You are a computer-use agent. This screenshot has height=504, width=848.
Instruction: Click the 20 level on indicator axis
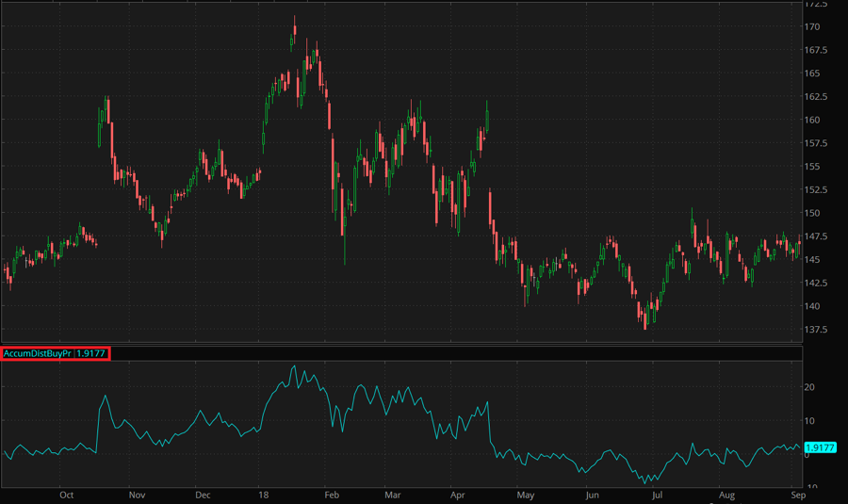point(809,387)
